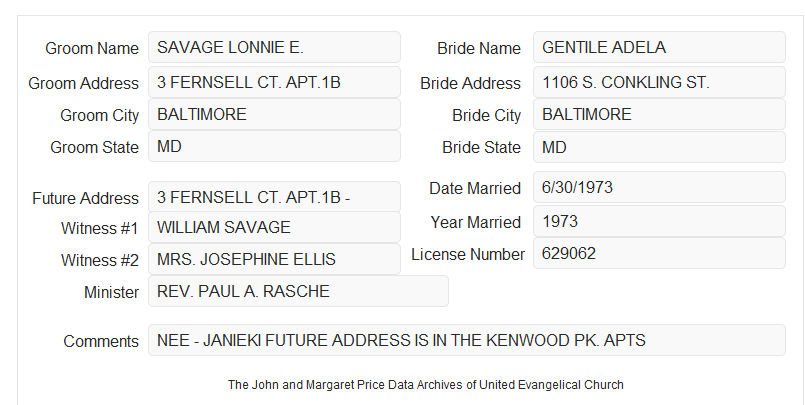Click the Comments label

click(101, 341)
